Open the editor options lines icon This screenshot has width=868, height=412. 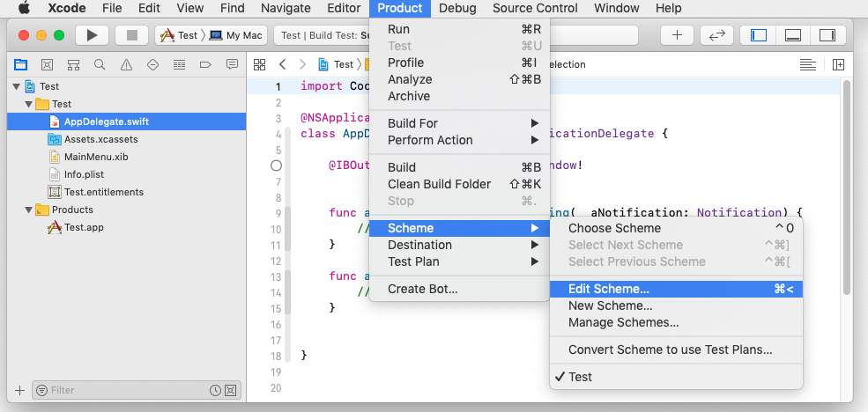tap(808, 64)
